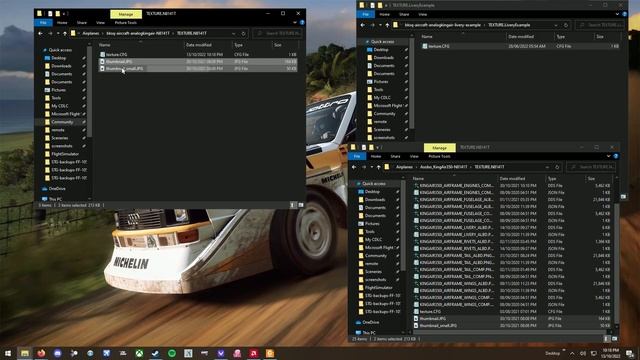Select the first KINGAIR350_AIRFRAME_ENGINES DDS file
Screen dimensions: 640x360
[512, 186]
